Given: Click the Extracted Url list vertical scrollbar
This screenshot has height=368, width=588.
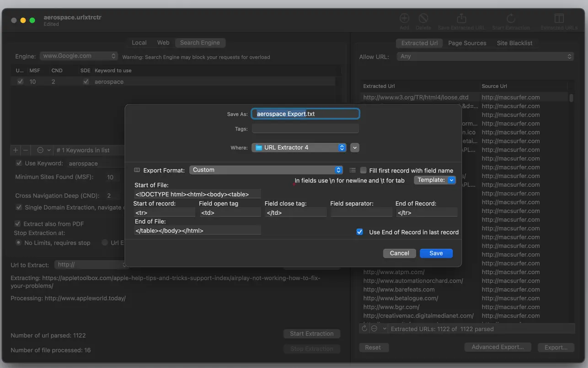Looking at the screenshot, I should click(x=571, y=98).
